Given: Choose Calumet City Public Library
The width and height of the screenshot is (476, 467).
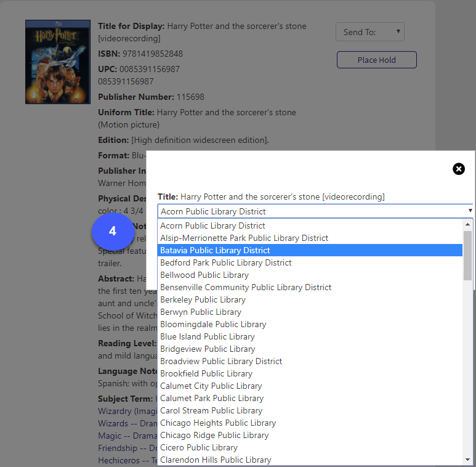Looking at the screenshot, I should (310, 386).
